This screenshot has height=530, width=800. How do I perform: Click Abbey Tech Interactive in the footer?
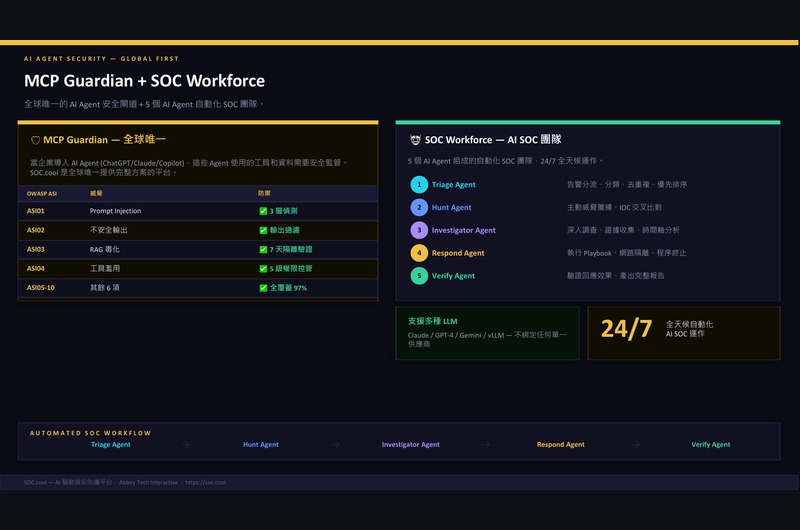(x=148, y=482)
